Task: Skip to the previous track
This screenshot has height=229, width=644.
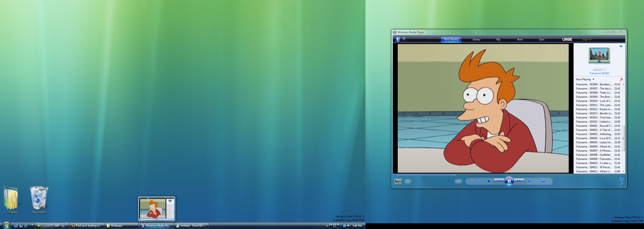Action: [x=499, y=181]
